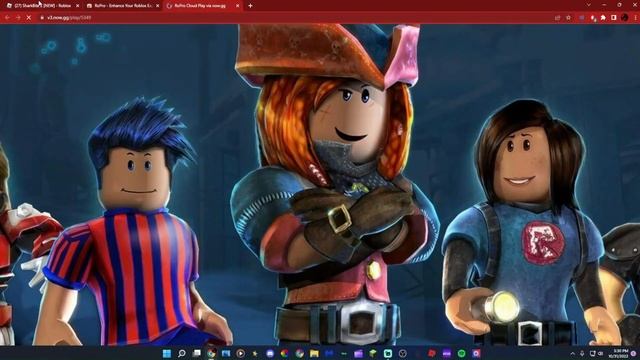
Task: Go forward to the next page
Action: (18, 18)
